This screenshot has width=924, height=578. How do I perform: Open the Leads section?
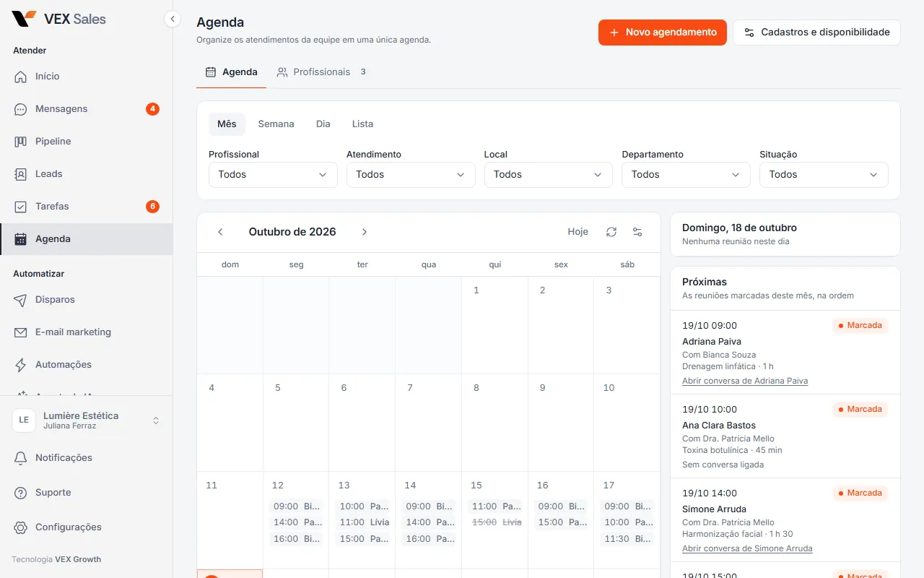coord(87,174)
